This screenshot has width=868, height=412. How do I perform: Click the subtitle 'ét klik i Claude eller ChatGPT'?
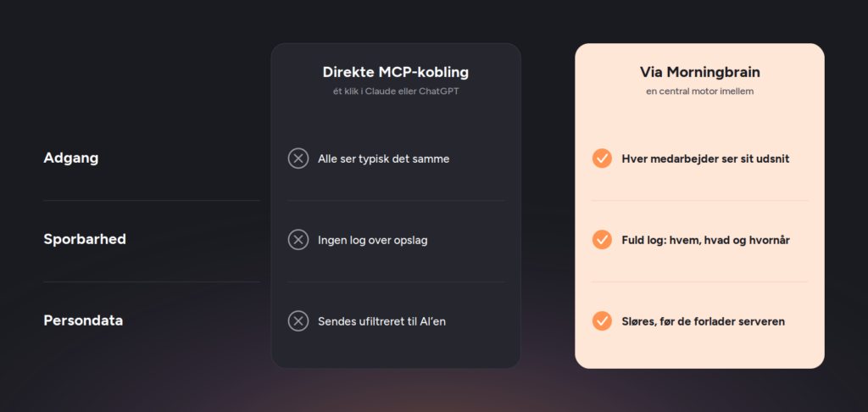coord(395,92)
